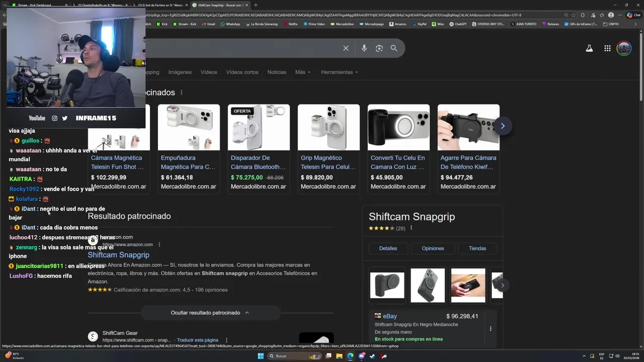Open the Google apps grid
The width and height of the screenshot is (644, 362).
coord(607,48)
